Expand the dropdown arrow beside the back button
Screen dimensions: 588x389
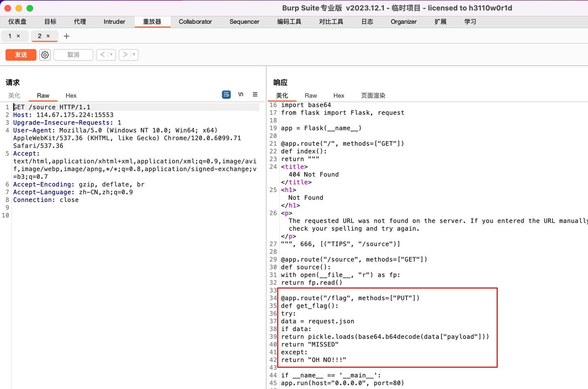pos(110,54)
